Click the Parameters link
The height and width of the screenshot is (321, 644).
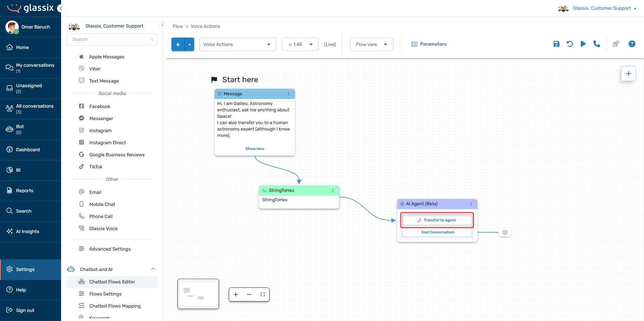[x=433, y=44]
